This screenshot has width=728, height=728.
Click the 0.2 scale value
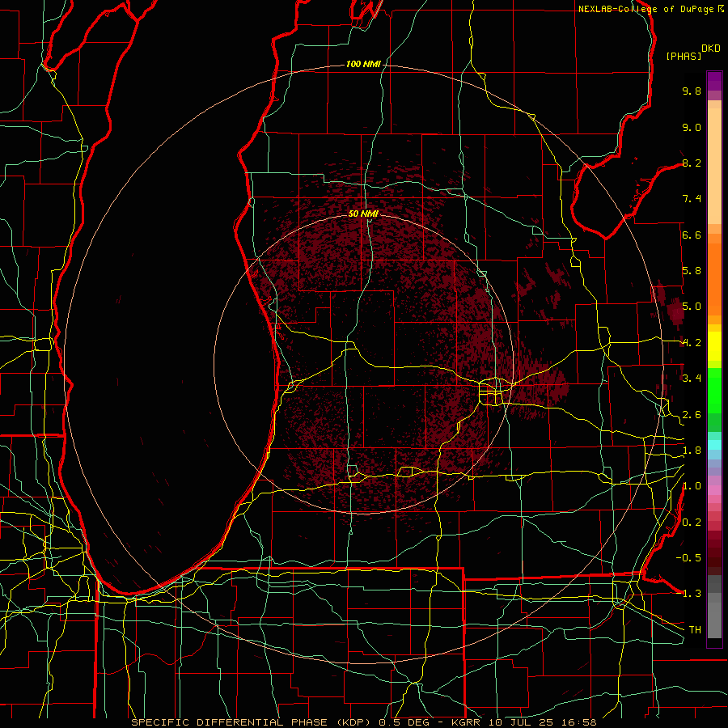[692, 523]
